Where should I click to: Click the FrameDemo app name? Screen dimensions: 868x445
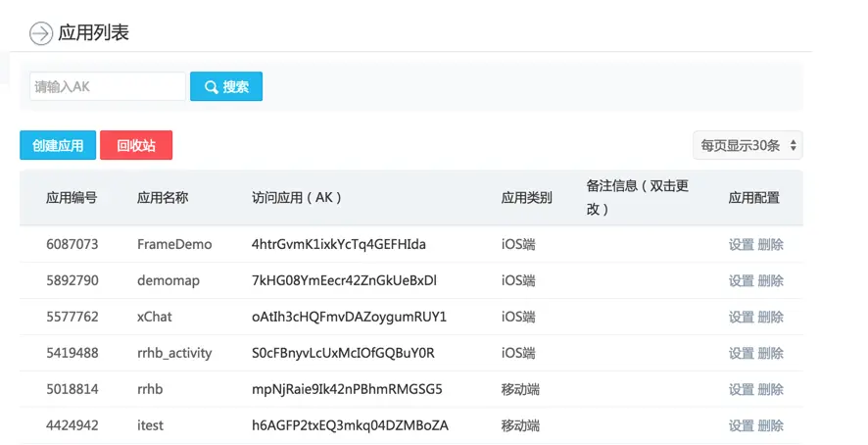174,244
